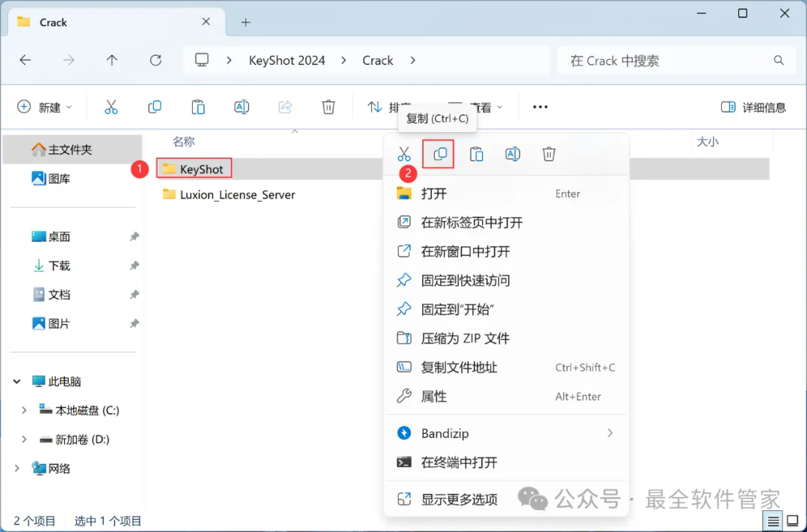Choose 在新标签页中打开
807x532 pixels.
(506, 222)
